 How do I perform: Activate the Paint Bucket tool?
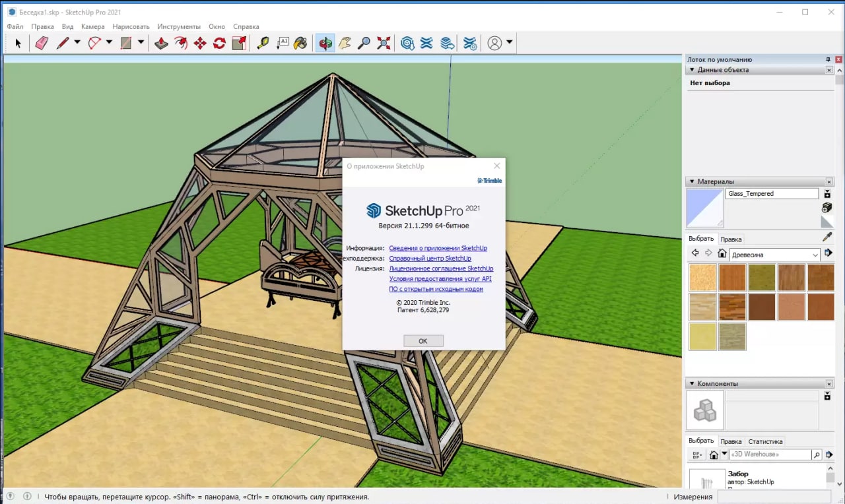(300, 44)
